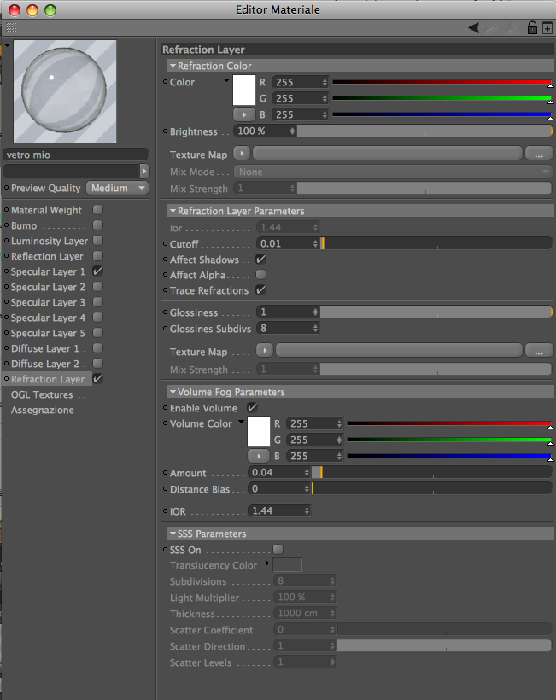Click the keyframe dot next to Cutoff
The width and height of the screenshot is (556, 700).
[165, 244]
